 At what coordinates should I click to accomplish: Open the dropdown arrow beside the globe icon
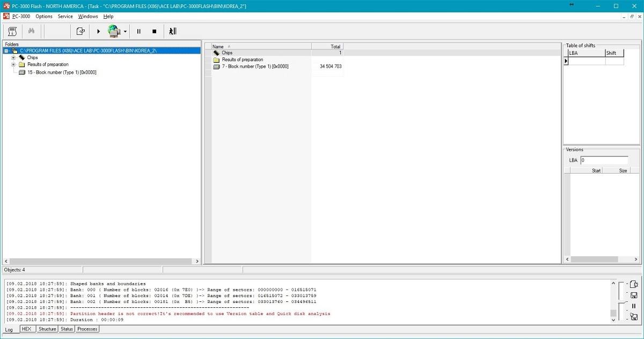[125, 31]
